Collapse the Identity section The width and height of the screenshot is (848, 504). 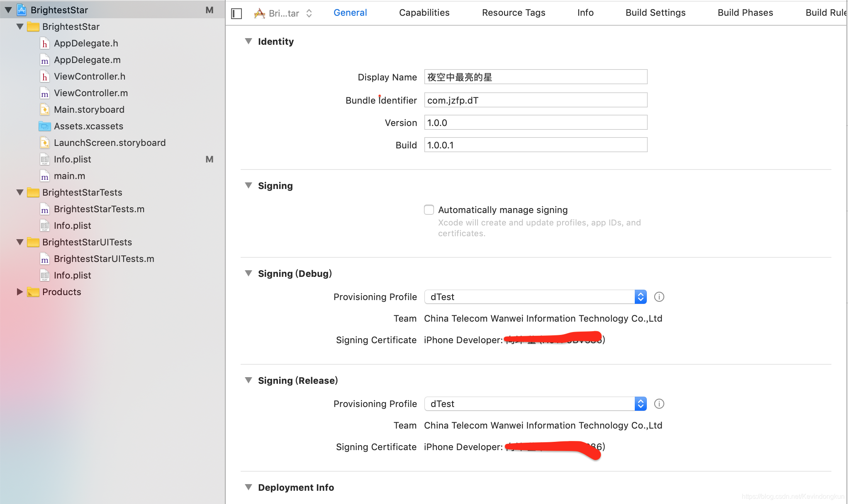(249, 41)
